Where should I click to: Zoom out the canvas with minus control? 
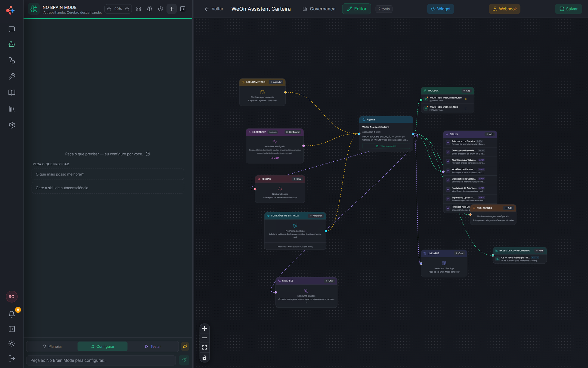[205, 338]
